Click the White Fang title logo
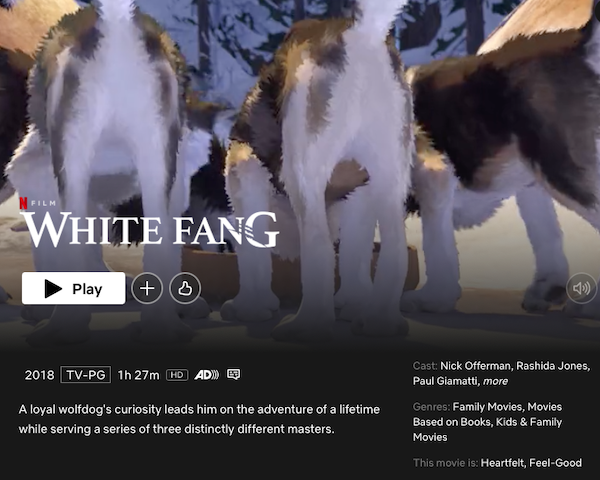 [x=149, y=229]
